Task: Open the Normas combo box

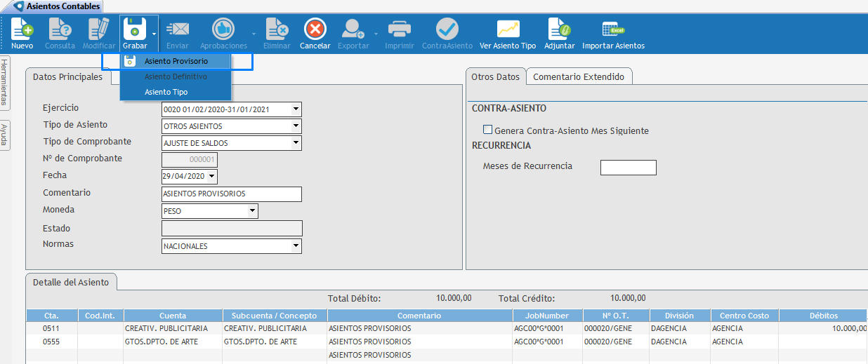Action: pyautogui.click(x=296, y=246)
